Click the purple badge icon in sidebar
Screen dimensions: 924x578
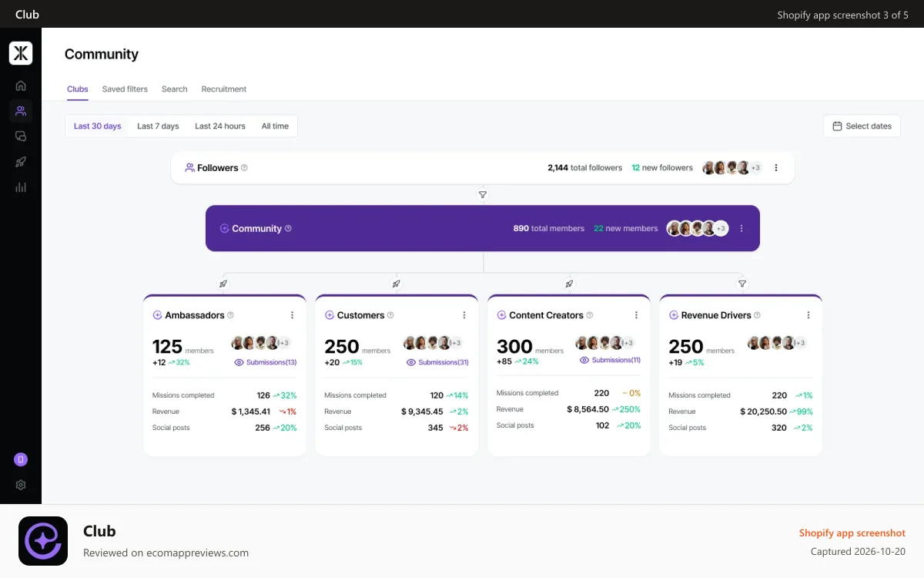click(x=21, y=459)
